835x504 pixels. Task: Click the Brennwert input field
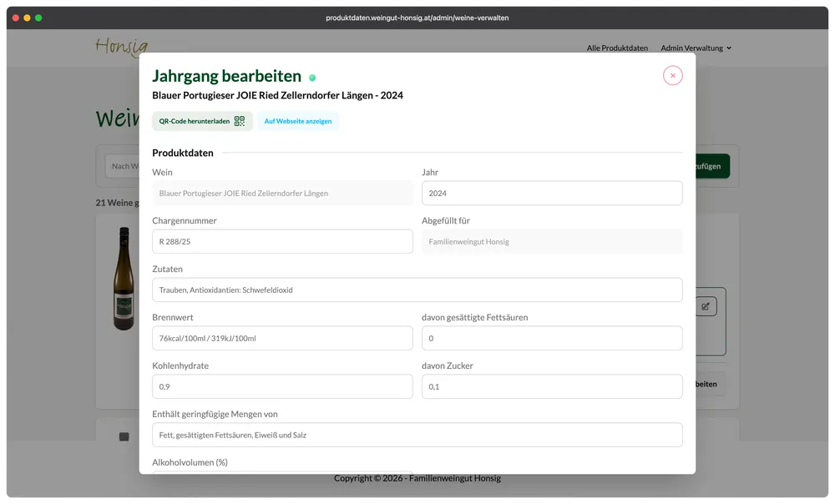click(x=282, y=339)
